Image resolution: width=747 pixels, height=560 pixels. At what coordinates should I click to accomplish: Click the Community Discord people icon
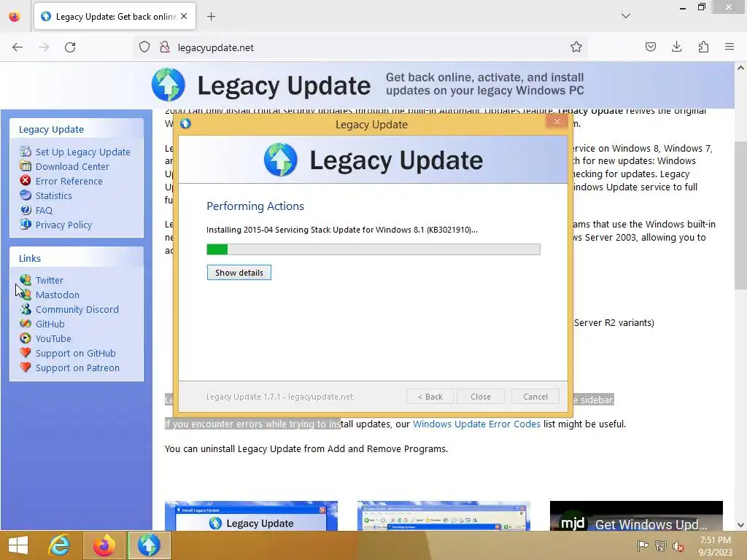26,309
